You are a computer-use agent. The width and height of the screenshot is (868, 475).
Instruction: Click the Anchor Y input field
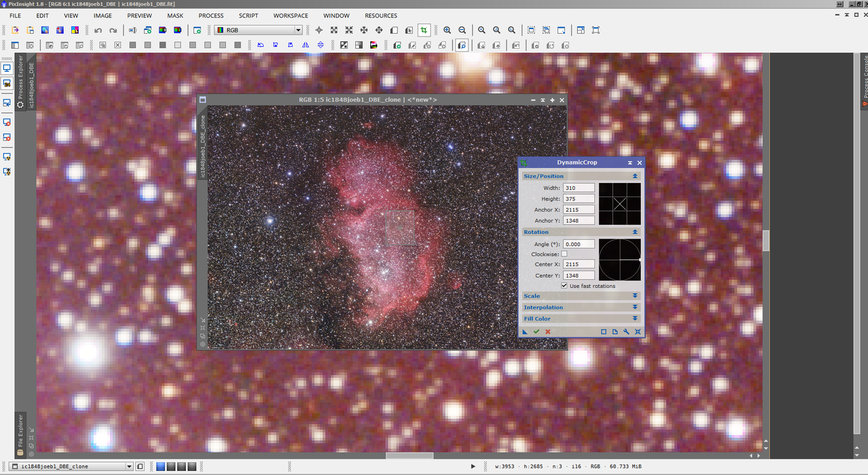pos(578,220)
